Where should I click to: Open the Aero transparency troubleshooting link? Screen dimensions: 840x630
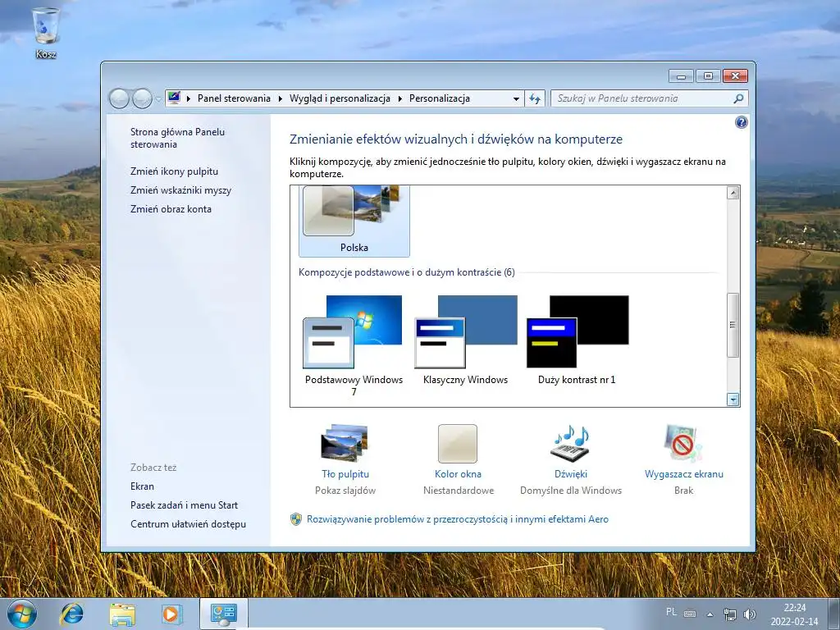458,519
